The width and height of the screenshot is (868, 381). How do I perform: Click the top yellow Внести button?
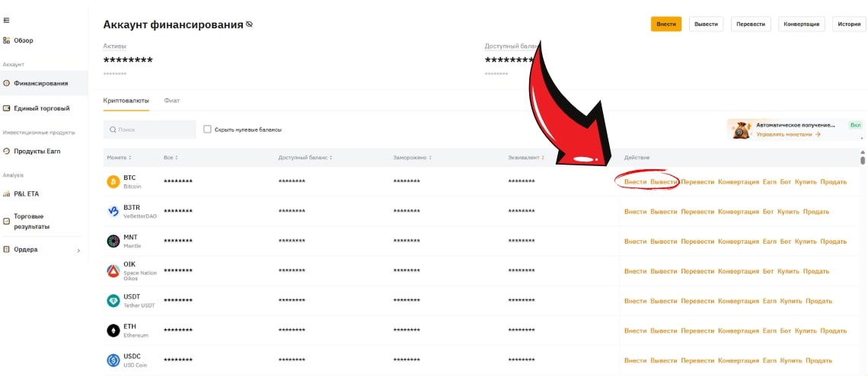pyautogui.click(x=666, y=24)
